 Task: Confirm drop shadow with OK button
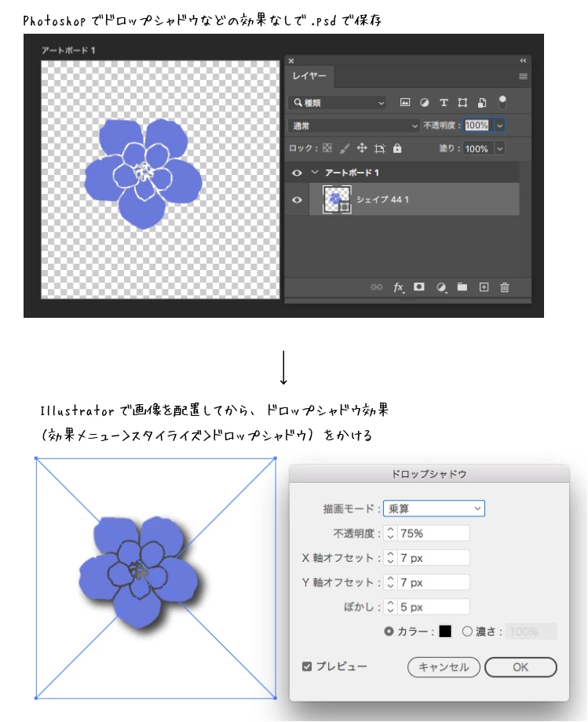pos(520,667)
